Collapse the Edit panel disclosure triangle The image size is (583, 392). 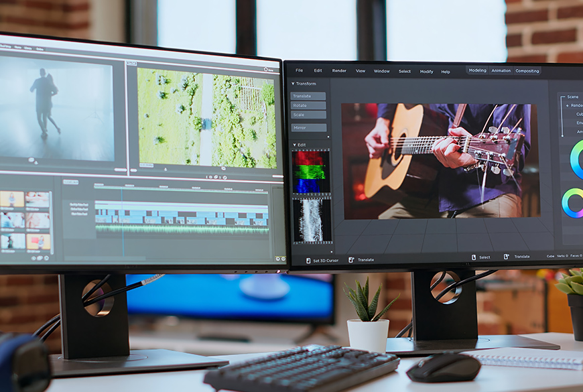point(294,145)
